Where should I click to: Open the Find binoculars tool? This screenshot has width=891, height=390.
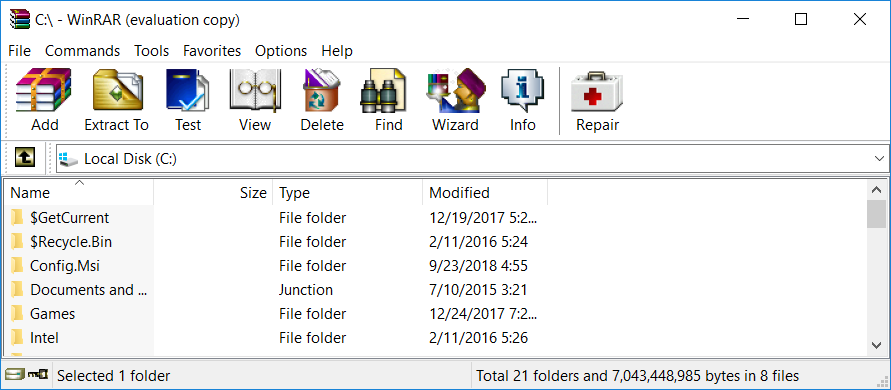point(389,101)
